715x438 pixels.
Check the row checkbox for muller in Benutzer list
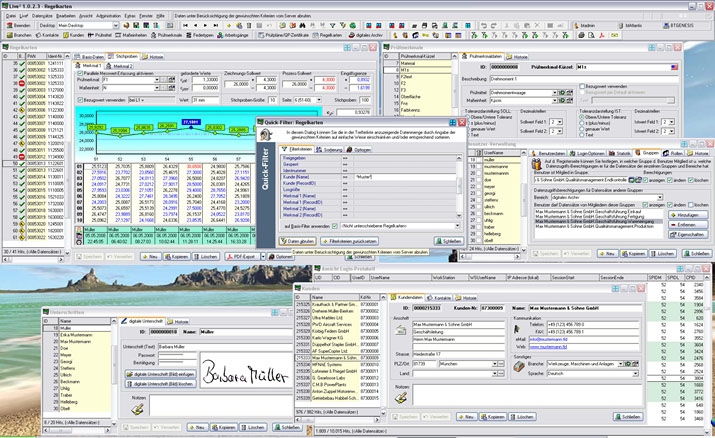[479, 160]
